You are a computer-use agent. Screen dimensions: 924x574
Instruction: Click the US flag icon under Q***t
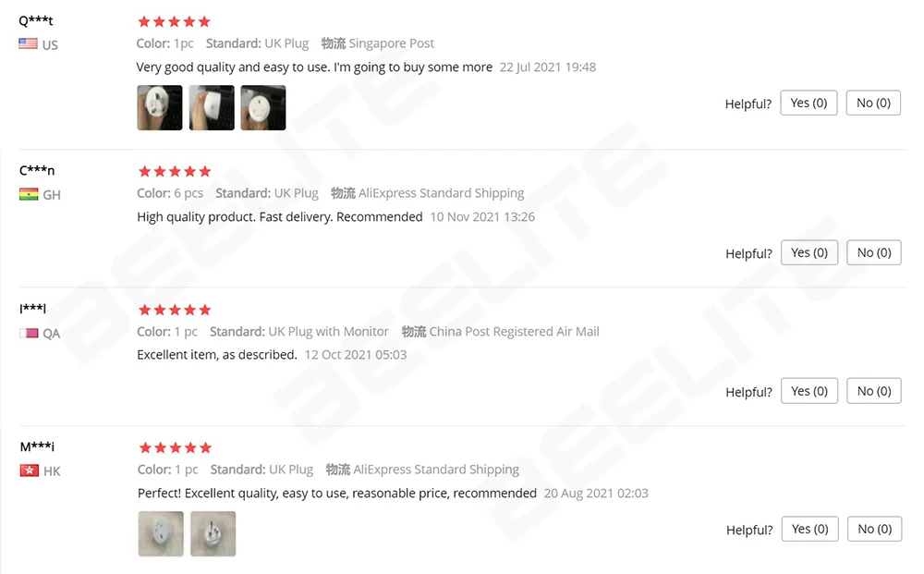point(29,43)
